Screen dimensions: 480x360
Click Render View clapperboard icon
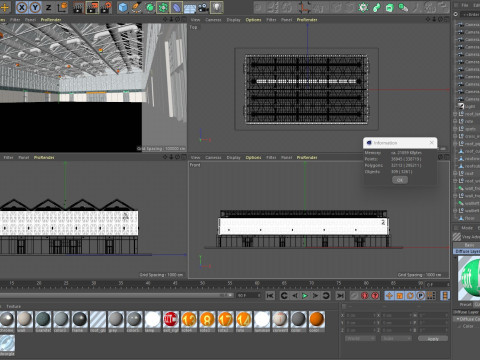pyautogui.click(x=78, y=7)
